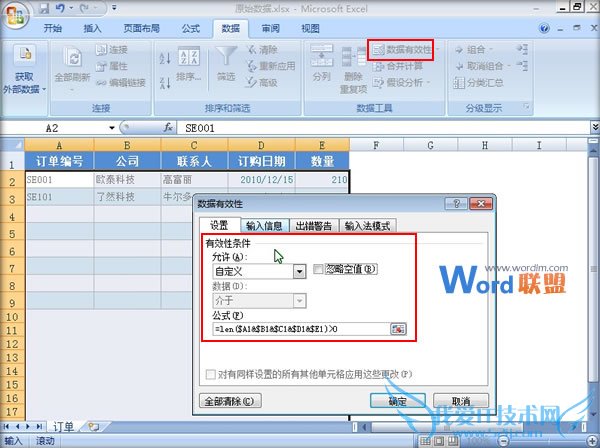Insert a new worksheet tab icon
This screenshot has width=600, height=448.
click(x=93, y=426)
